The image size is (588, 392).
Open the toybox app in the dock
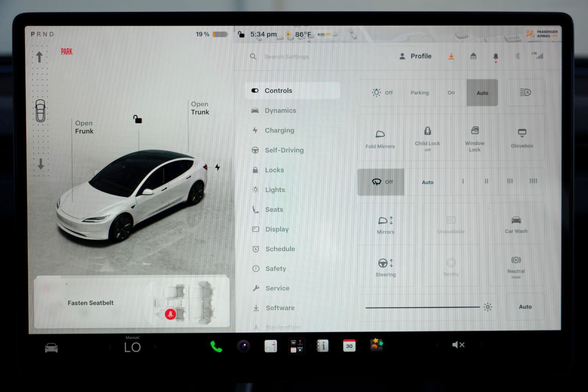(x=376, y=345)
